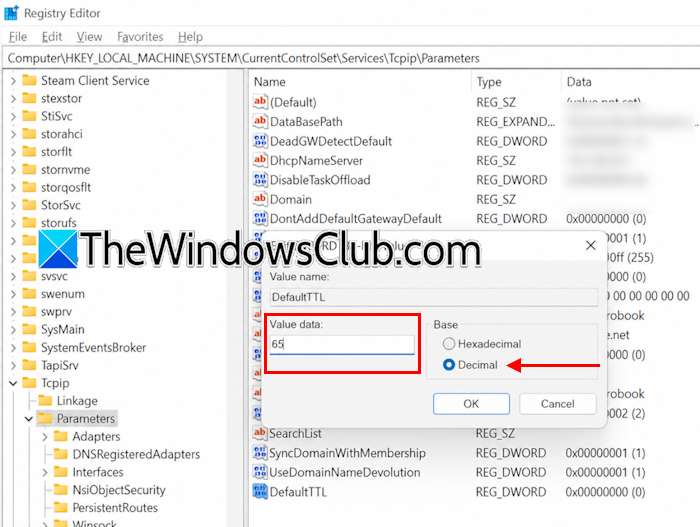Expand the Interfaces subkey
The image size is (700, 527).
coord(45,472)
